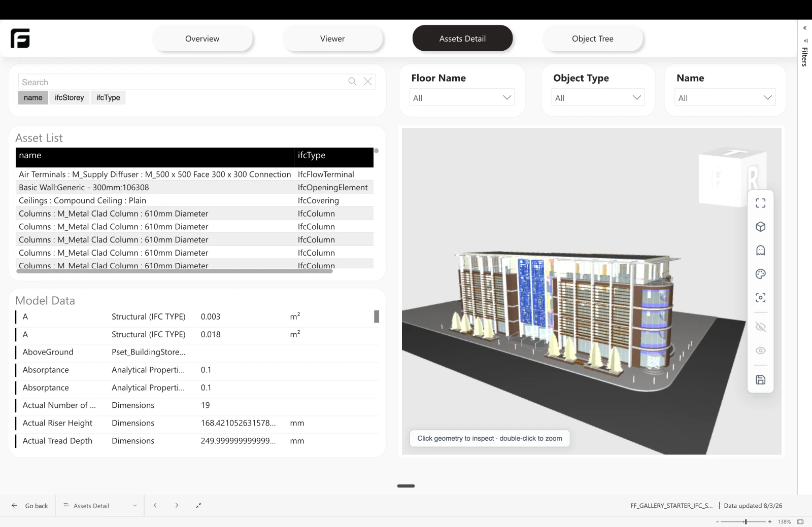Adjust the zoom level slider
This screenshot has width=812, height=527.
click(745, 522)
